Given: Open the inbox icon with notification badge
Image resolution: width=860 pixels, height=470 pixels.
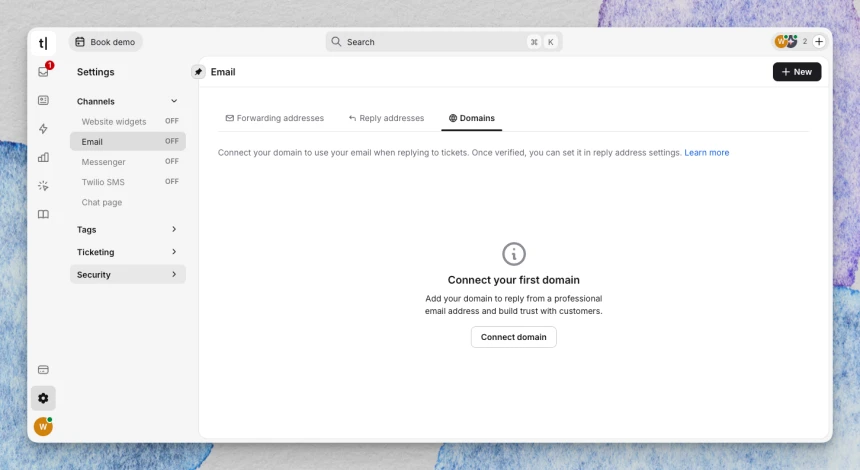Looking at the screenshot, I should pyautogui.click(x=43, y=72).
